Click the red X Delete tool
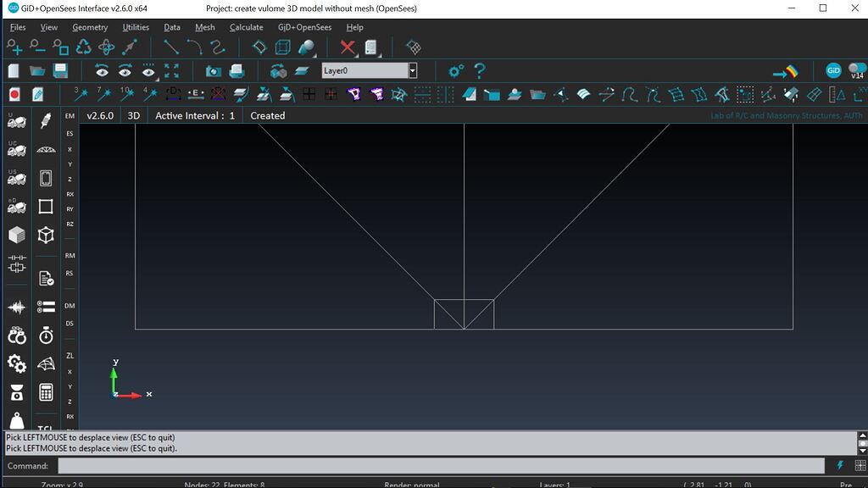Screen dimensions: 868x488 (348, 47)
